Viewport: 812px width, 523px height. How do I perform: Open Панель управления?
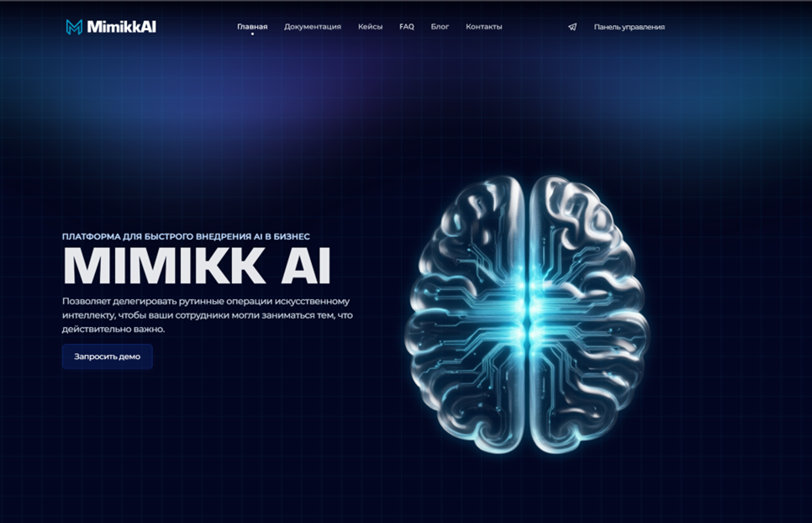(x=628, y=27)
